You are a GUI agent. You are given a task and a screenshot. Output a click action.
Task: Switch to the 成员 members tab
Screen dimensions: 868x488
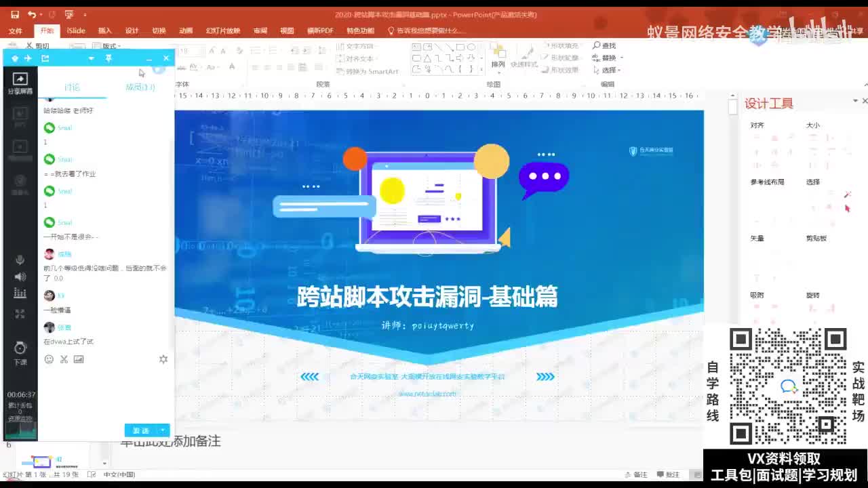(x=140, y=87)
